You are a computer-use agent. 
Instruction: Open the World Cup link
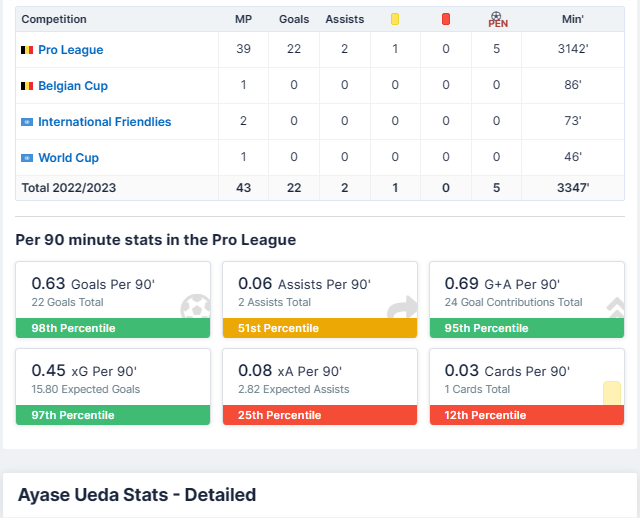click(69, 158)
